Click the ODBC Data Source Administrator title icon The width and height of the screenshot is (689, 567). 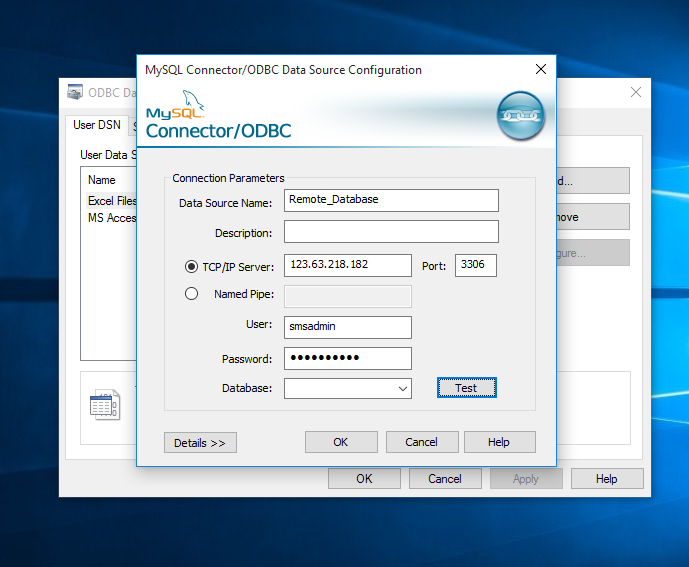coord(75,92)
